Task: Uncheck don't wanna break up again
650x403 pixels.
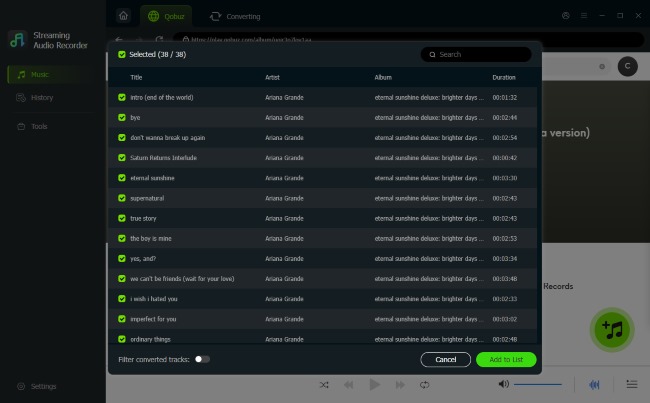Action: click(121, 137)
